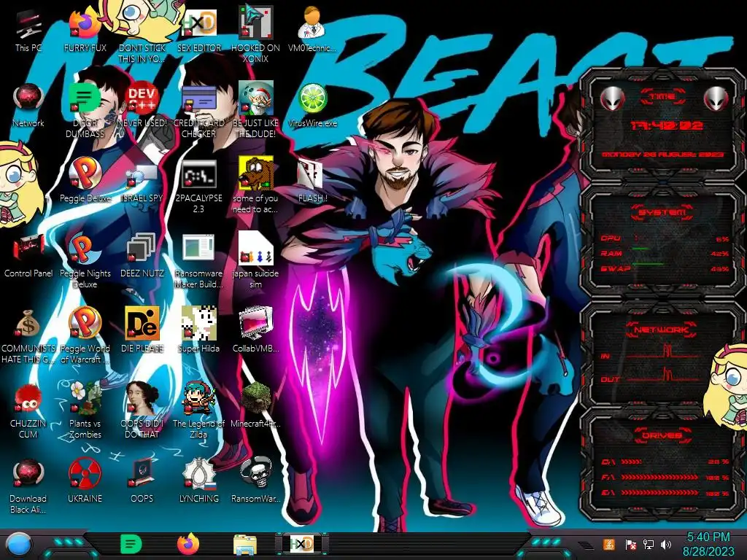The image size is (747, 560).
Task: Click the left alien head on TIME widget
Action: tap(612, 98)
